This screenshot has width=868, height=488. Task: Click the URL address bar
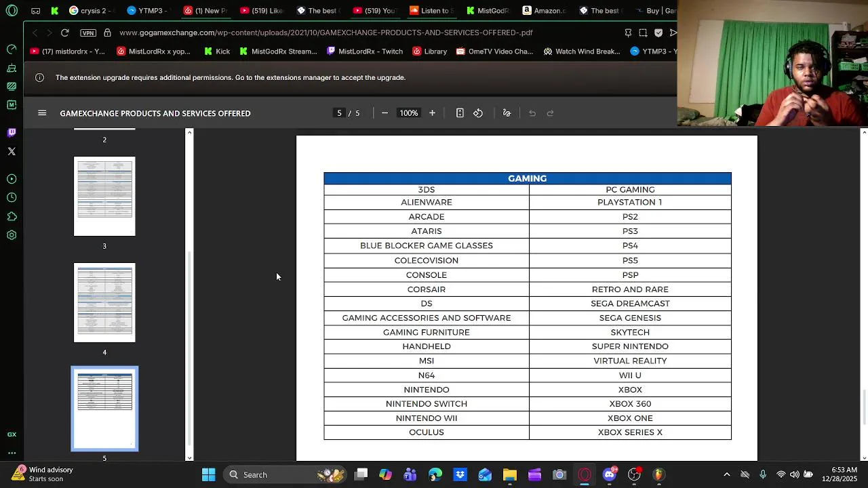(325, 33)
